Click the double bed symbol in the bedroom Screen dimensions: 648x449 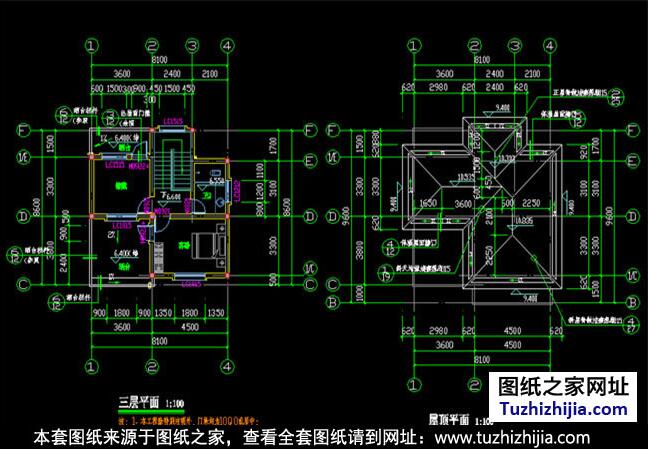pos(205,243)
